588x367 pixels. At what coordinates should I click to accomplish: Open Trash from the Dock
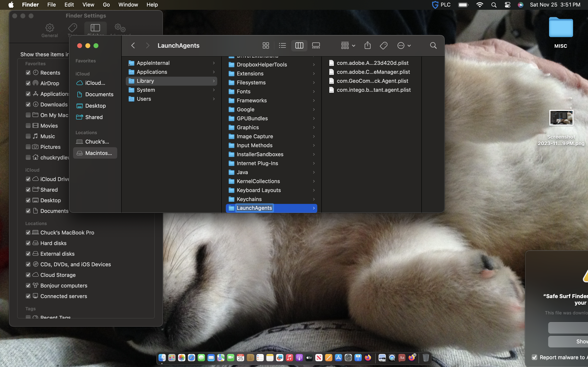tap(425, 358)
